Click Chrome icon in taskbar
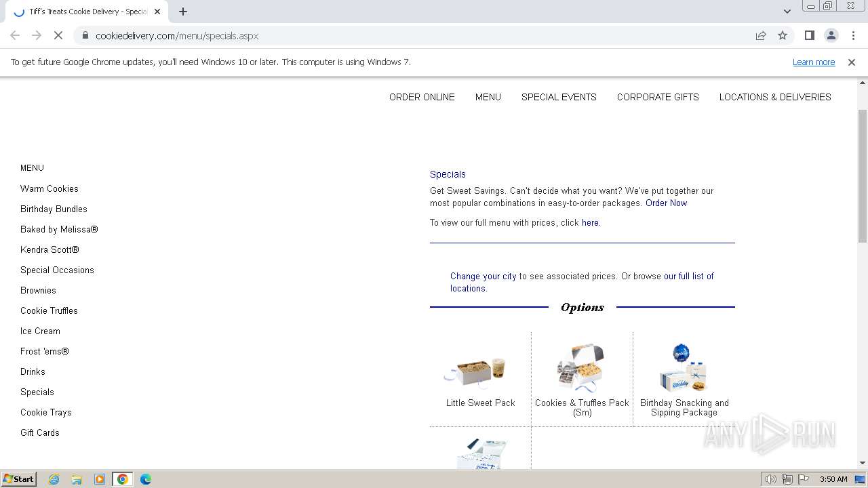 123,479
